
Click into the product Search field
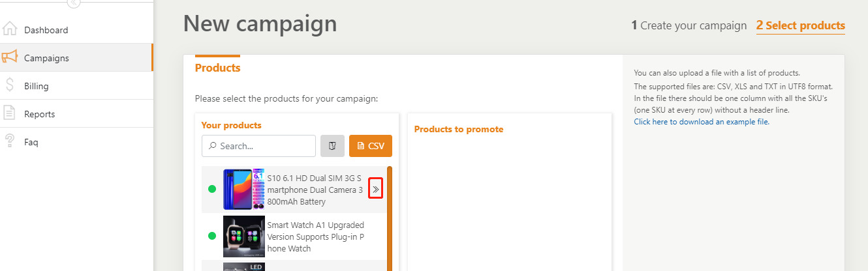click(259, 146)
